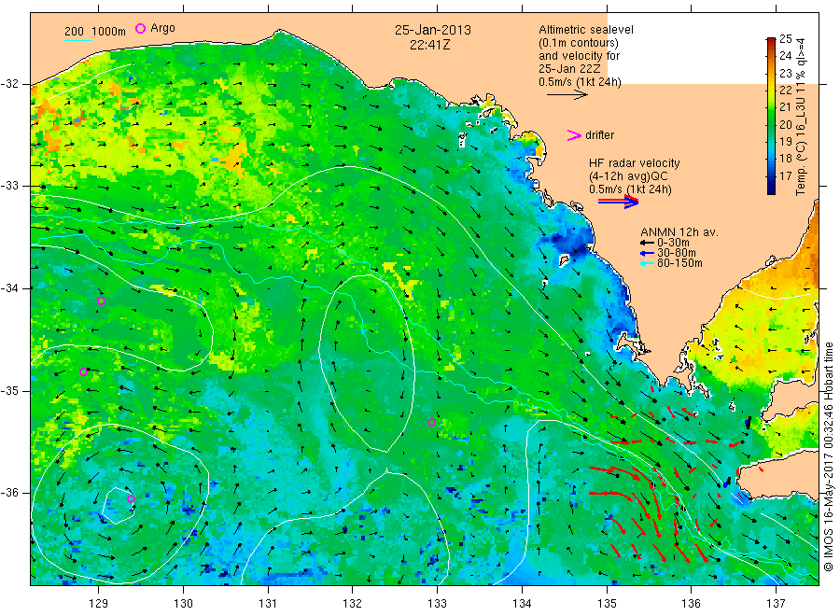The width and height of the screenshot is (840, 616).
Task: Click the "80-150m" depth label
Action: [x=679, y=263]
